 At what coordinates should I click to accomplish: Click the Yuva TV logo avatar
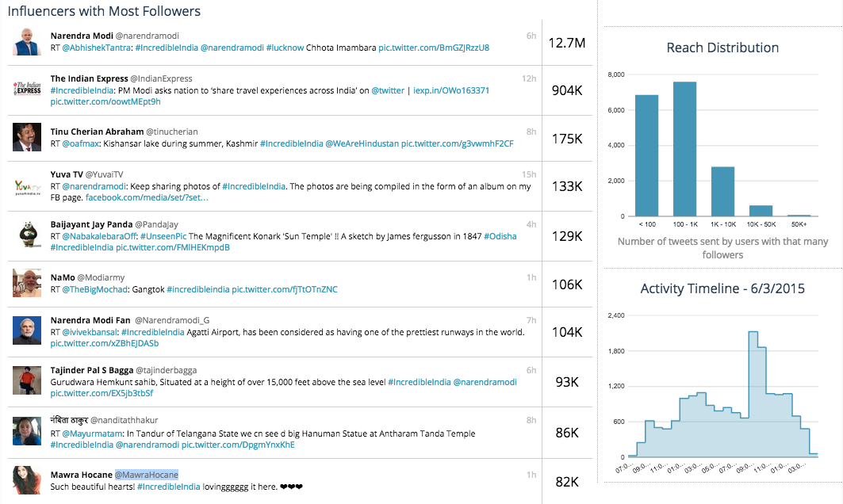coord(27,186)
